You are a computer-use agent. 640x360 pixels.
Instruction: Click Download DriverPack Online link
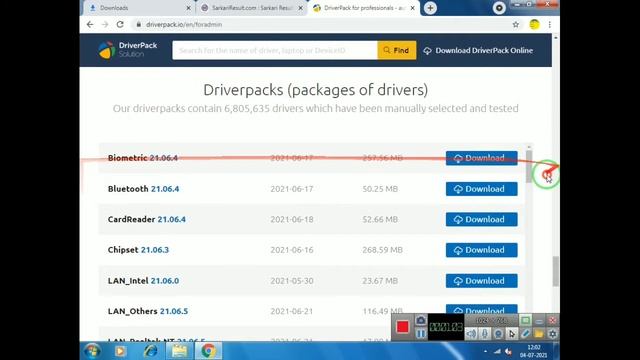tap(478, 51)
